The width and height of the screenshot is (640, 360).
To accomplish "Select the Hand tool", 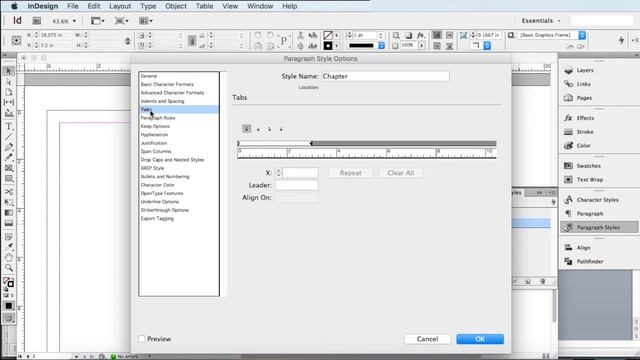I will tap(9, 258).
